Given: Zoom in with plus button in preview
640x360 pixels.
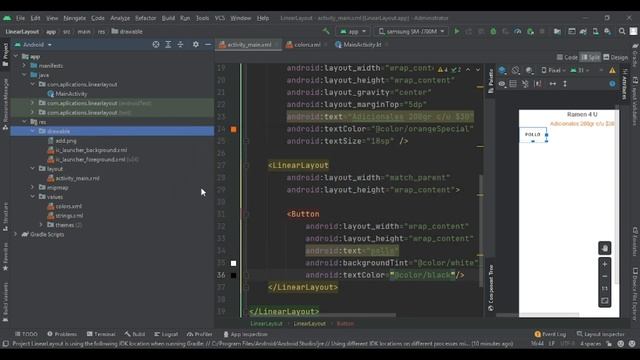Looking at the screenshot, I should [x=604, y=264].
